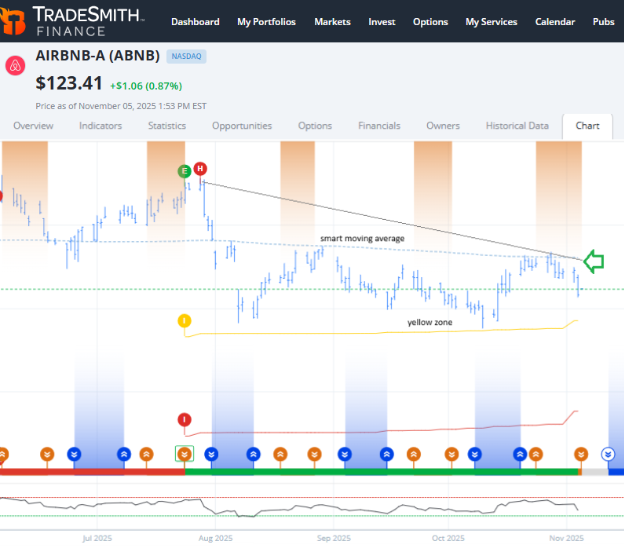Screen dimensions: 624x546
Task: Click the Nov 2025 axis label
Action: (566, 538)
